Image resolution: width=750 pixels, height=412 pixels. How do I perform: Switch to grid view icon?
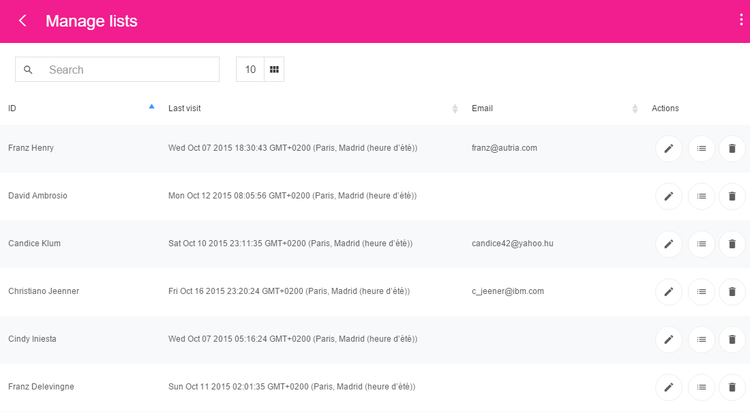point(274,69)
